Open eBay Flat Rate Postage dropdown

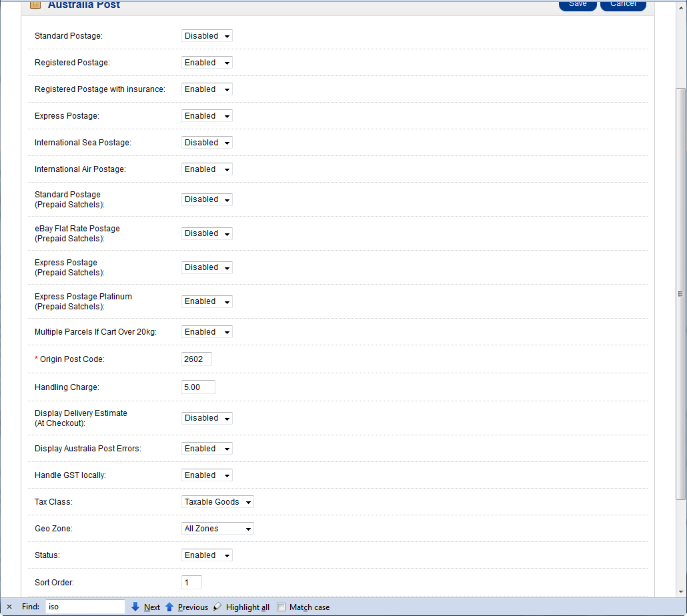pos(207,233)
